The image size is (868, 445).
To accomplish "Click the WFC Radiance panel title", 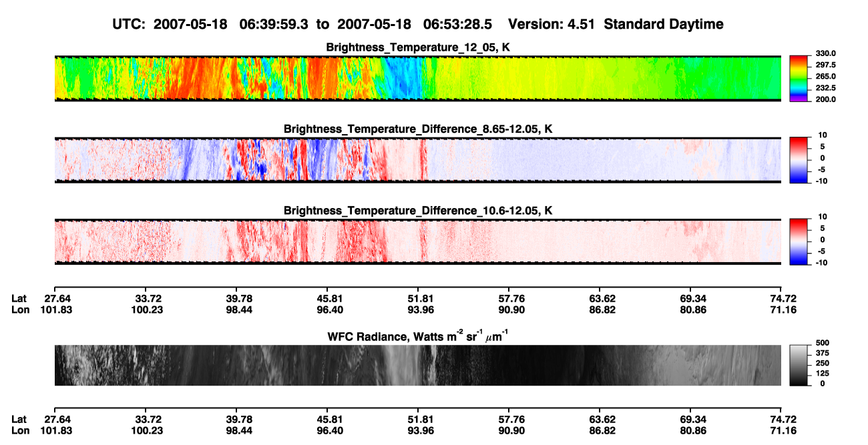I will click(x=418, y=336).
